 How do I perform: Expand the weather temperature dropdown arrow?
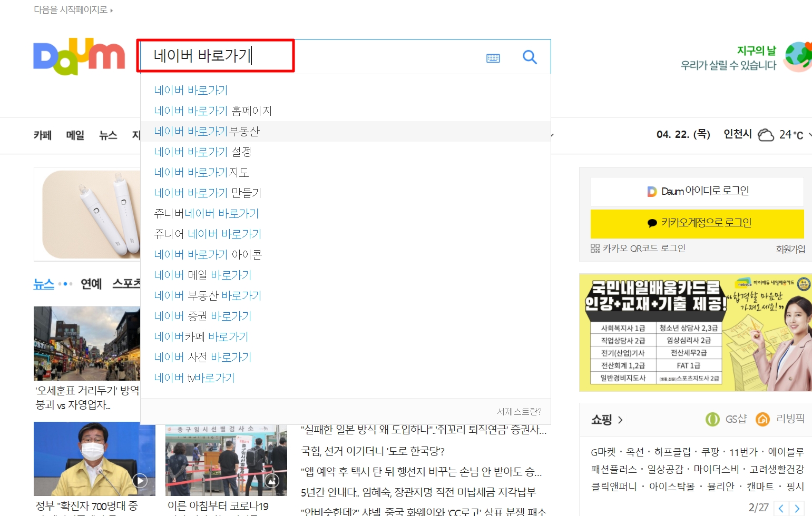pyautogui.click(x=809, y=135)
